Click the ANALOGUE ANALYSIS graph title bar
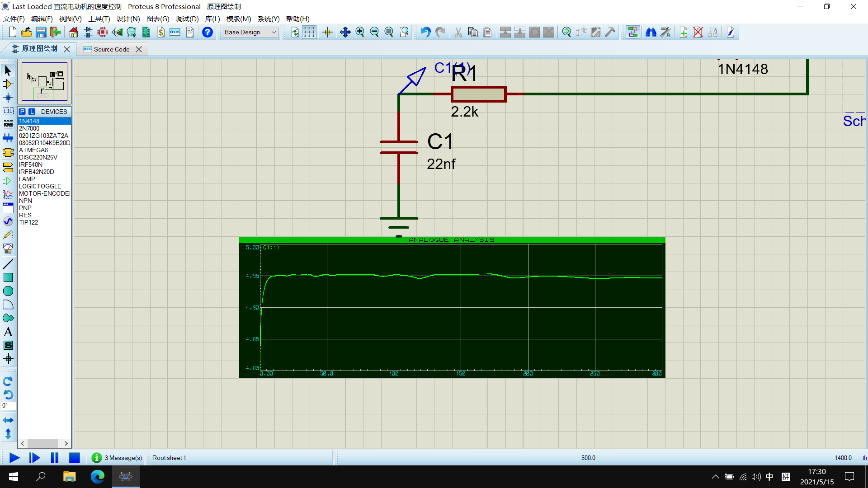Image resolution: width=868 pixels, height=488 pixels. click(x=452, y=240)
